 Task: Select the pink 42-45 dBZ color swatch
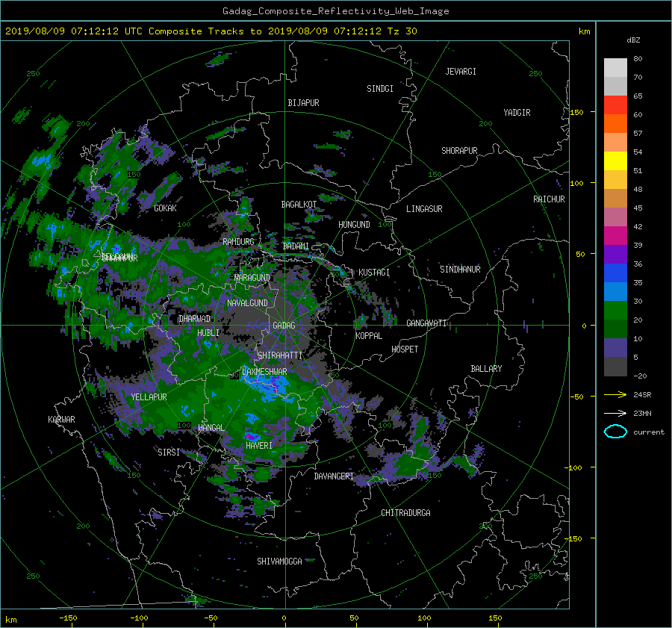(615, 217)
